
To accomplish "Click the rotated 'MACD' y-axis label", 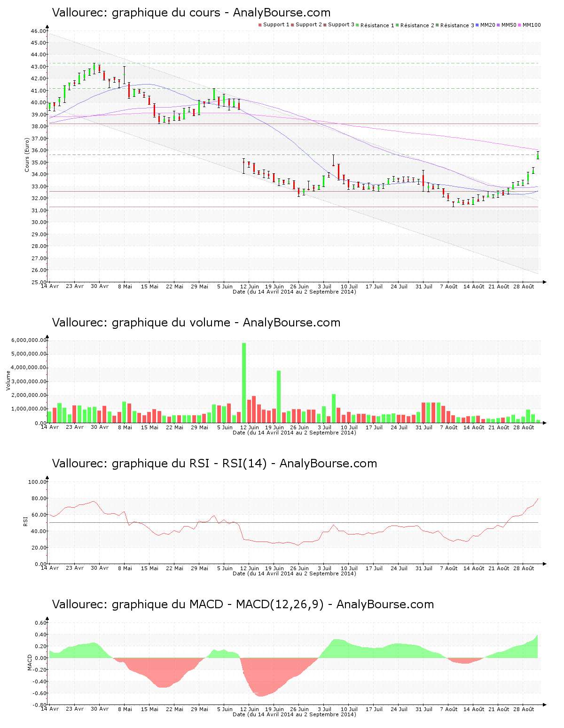I will (x=30, y=662).
